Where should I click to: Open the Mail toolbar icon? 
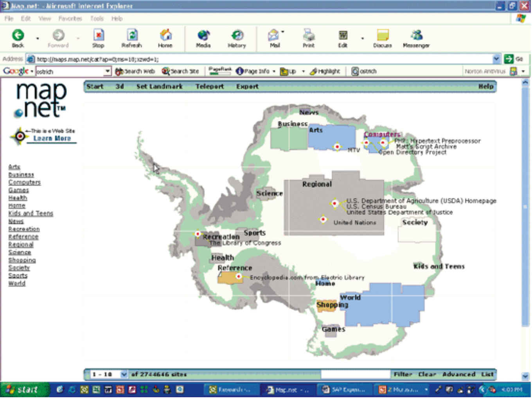(x=273, y=36)
